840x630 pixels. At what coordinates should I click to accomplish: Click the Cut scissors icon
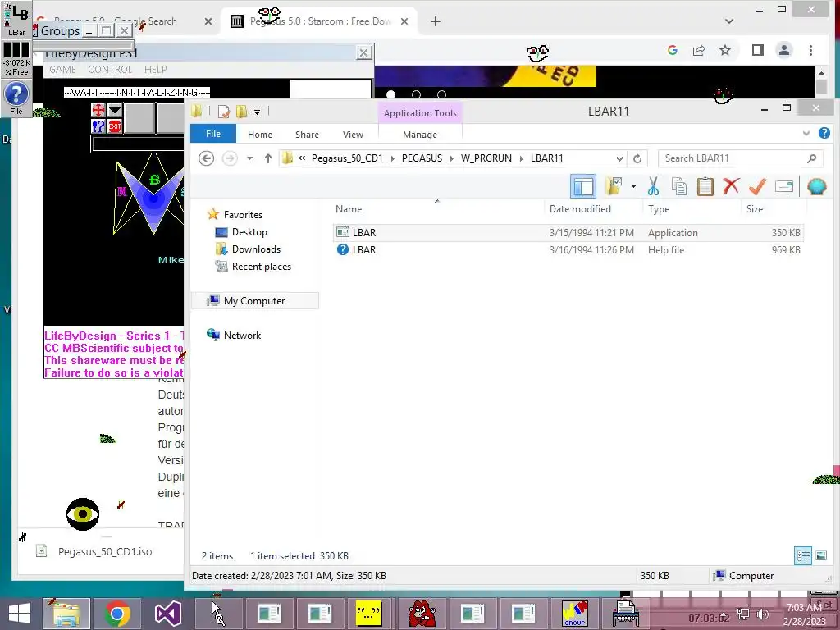653,186
